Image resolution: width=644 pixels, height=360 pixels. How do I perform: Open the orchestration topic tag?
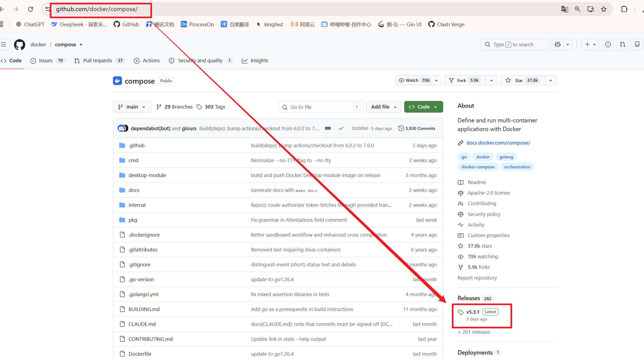click(x=517, y=167)
